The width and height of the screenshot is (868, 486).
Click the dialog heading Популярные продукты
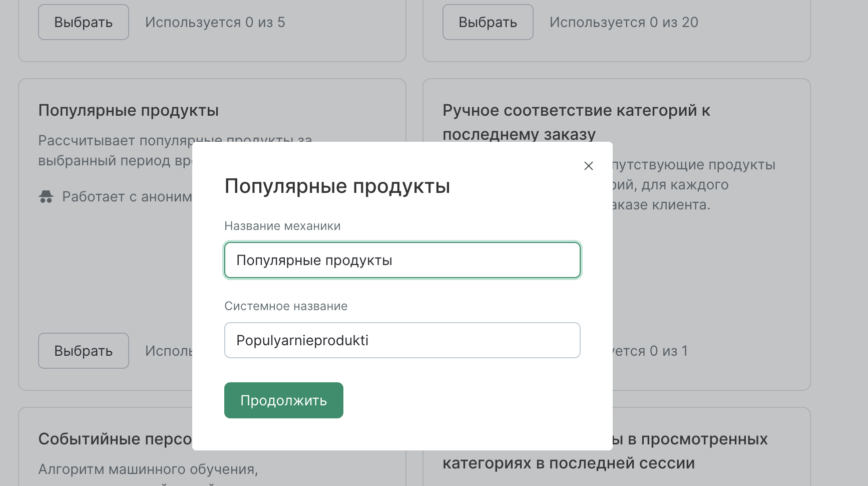click(x=337, y=186)
